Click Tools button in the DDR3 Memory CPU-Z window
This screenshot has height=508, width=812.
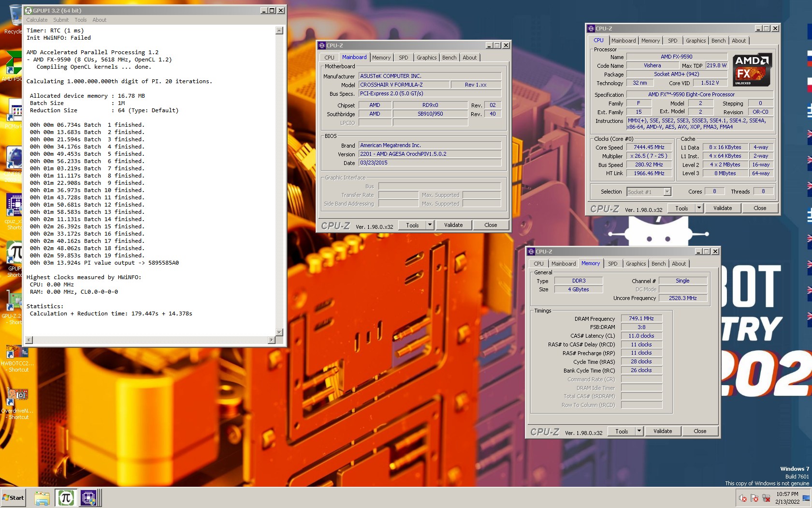click(622, 431)
